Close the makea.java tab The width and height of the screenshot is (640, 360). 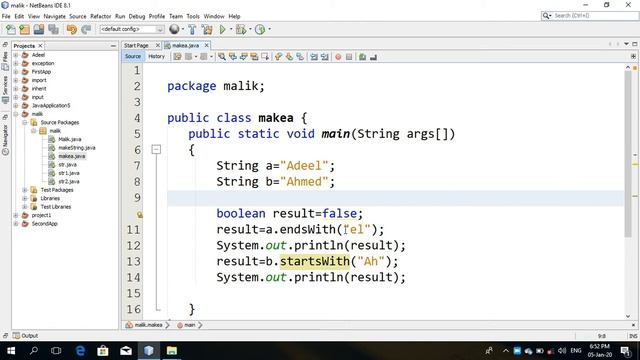[207, 45]
